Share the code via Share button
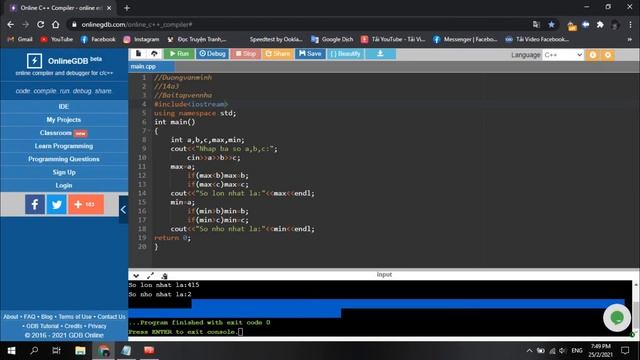Image resolution: width=640 pixels, height=360 pixels. 278,53
